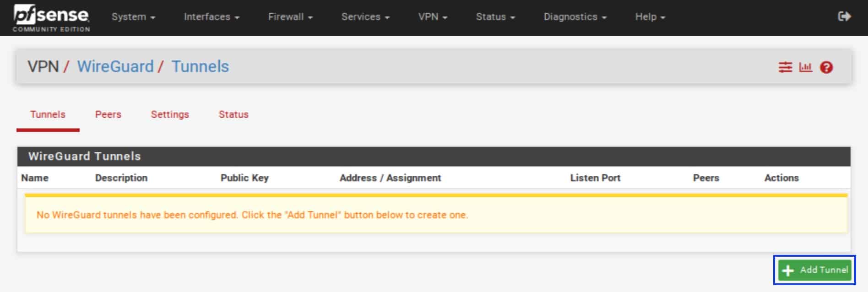
Task: Click the Public Key column header
Action: pyautogui.click(x=244, y=178)
